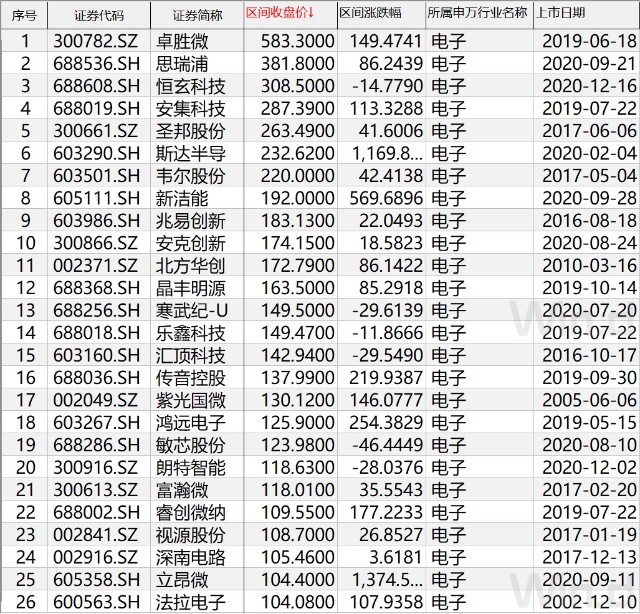Viewport: 640px width, 614px height.
Task: Click closing price 163.5000
Action: point(298,288)
